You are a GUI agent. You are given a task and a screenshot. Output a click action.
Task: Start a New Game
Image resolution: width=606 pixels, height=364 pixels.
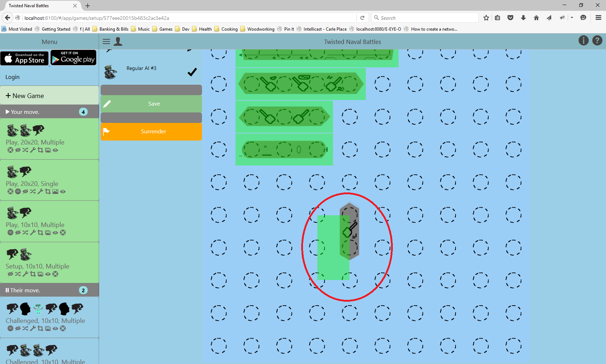tap(49, 96)
